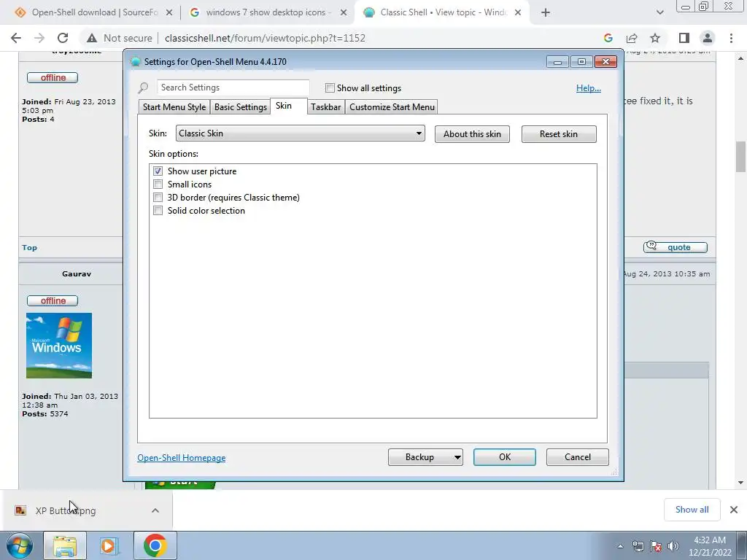This screenshot has height=560, width=747.
Task: Switch to Taskbar tab
Action: coord(326,107)
